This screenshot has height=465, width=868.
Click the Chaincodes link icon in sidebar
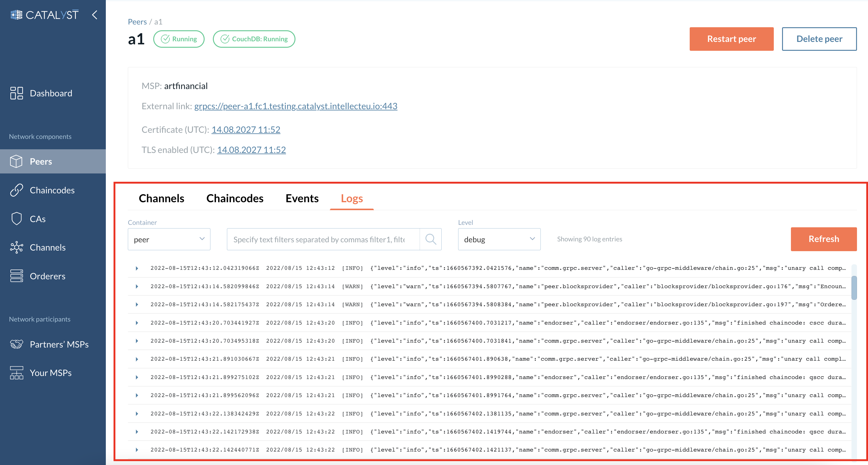tap(16, 190)
